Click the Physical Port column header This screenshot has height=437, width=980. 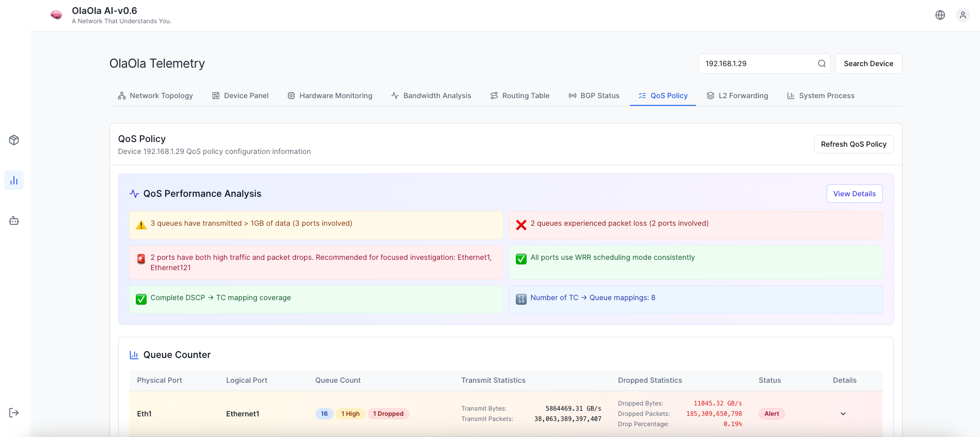tap(160, 380)
